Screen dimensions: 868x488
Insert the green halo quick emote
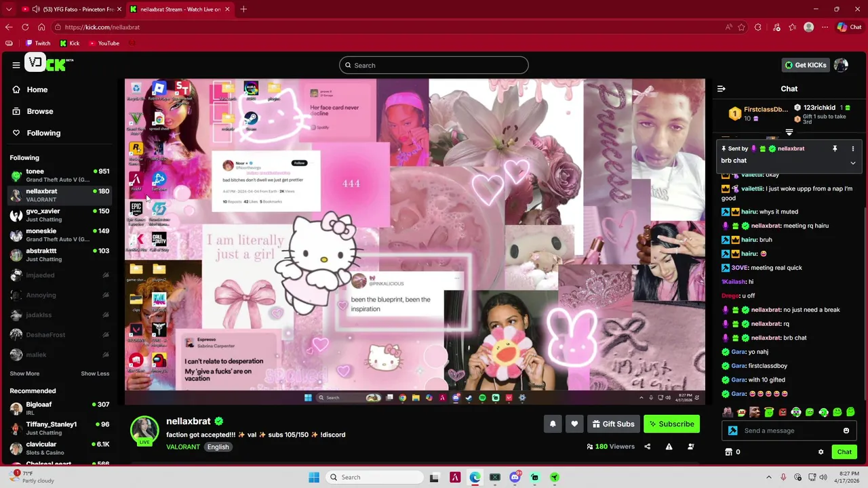pyautogui.click(x=769, y=412)
